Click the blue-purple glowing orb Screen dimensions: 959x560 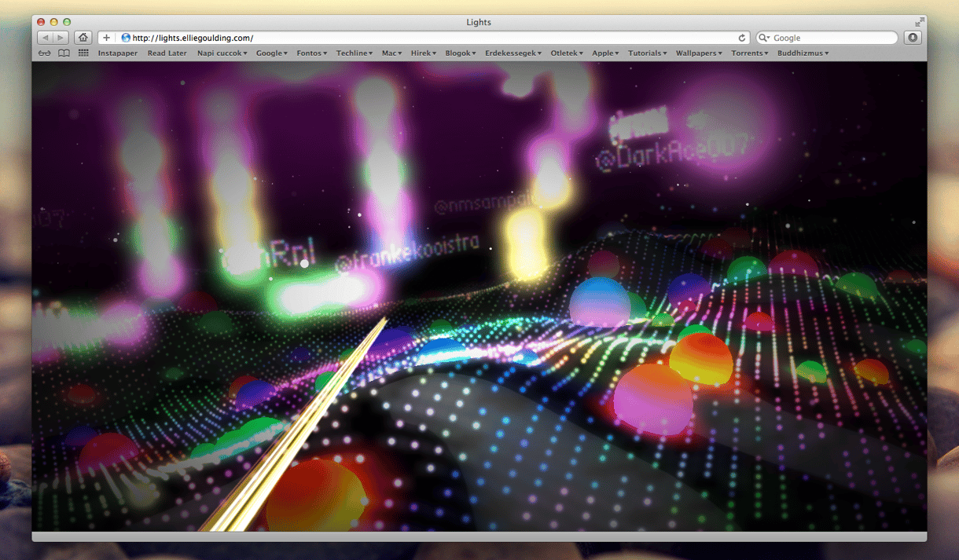click(599, 301)
